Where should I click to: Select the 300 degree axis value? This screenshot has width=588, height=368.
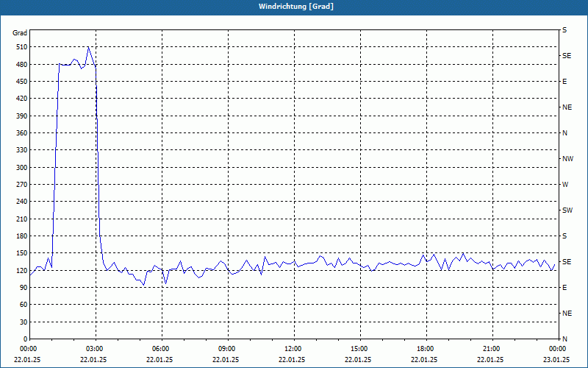coord(22,168)
